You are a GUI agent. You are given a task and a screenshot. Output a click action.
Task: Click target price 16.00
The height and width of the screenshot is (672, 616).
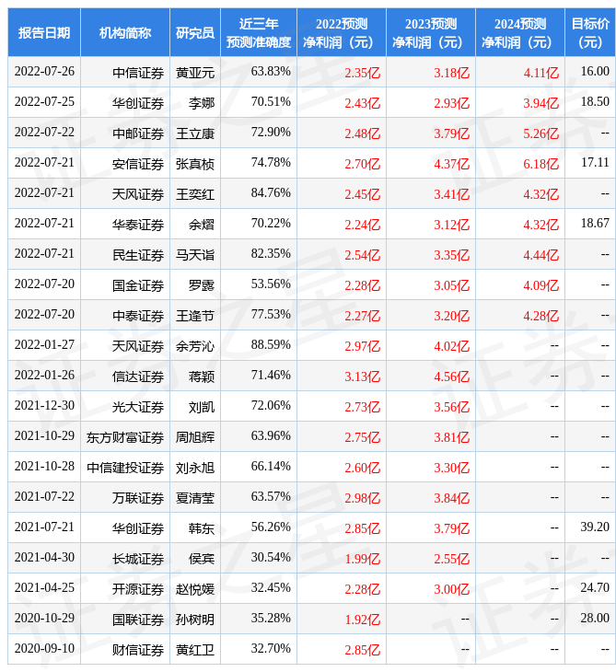595,71
